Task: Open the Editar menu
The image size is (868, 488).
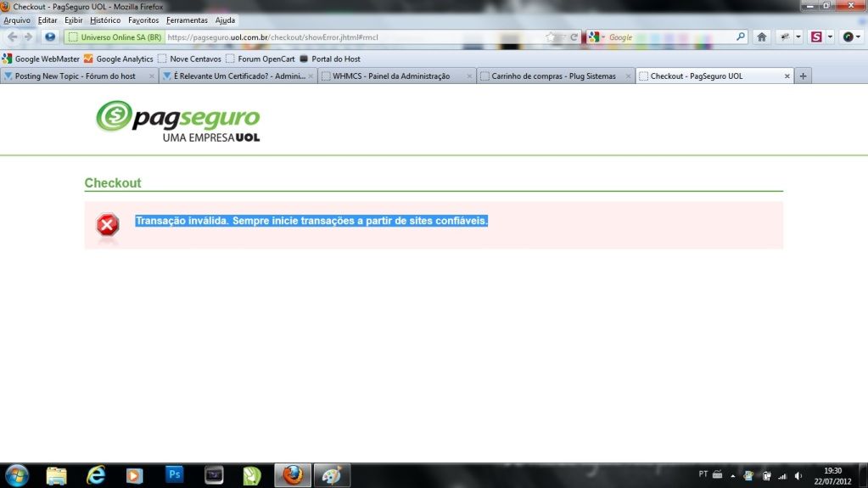Action: tap(48, 20)
